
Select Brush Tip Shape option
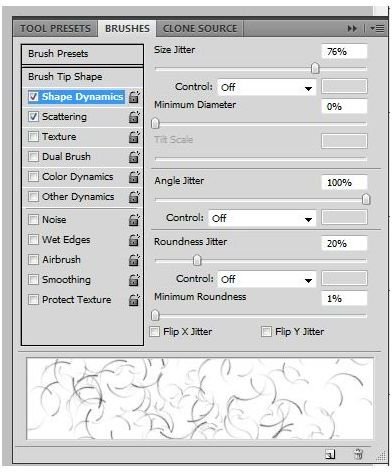82,77
